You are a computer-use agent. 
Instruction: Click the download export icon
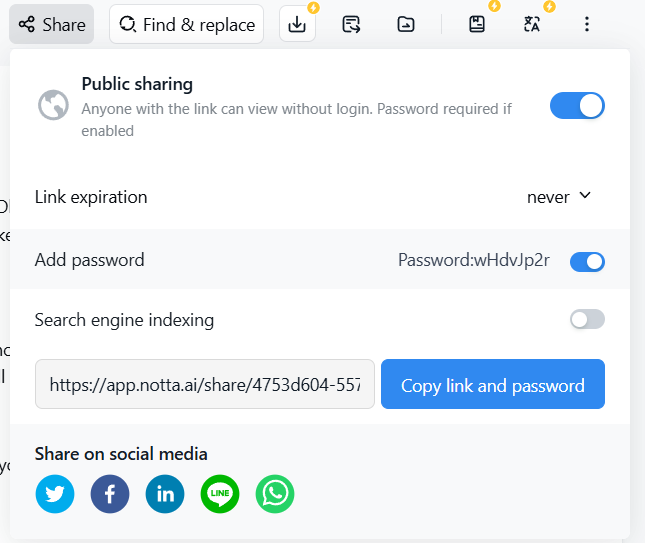tap(297, 24)
